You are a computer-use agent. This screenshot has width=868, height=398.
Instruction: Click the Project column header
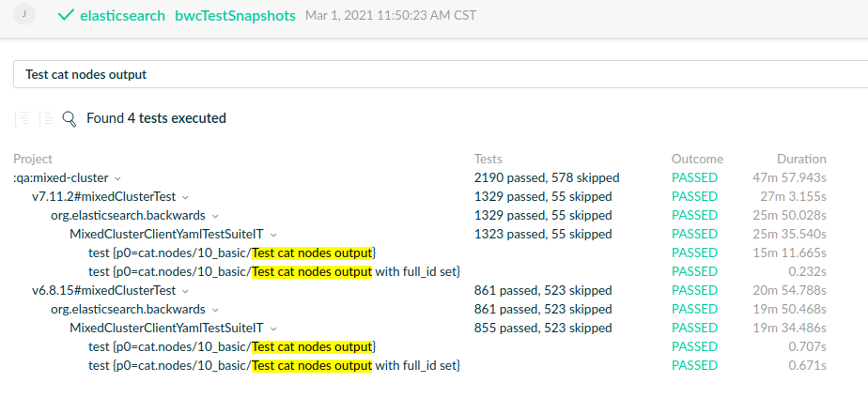pos(33,160)
